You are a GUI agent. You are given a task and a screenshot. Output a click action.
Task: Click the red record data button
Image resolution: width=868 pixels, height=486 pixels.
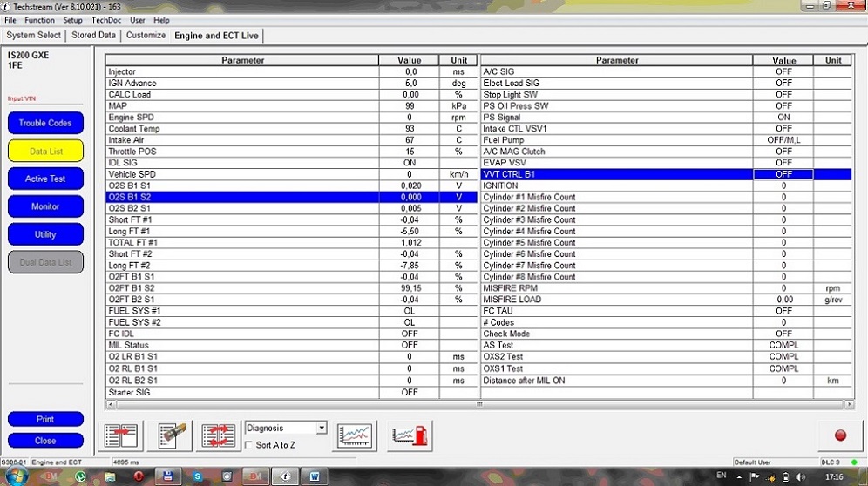(840, 435)
